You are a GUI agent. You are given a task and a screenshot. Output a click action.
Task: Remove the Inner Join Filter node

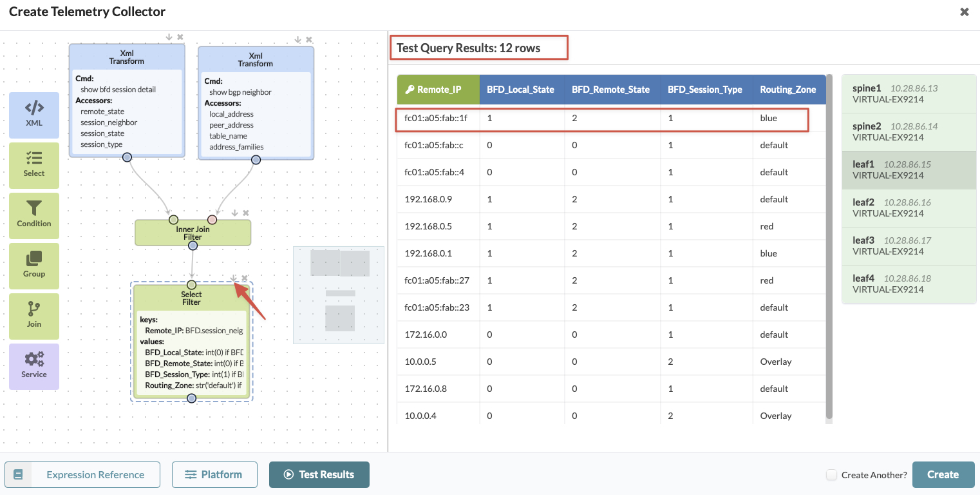point(245,213)
